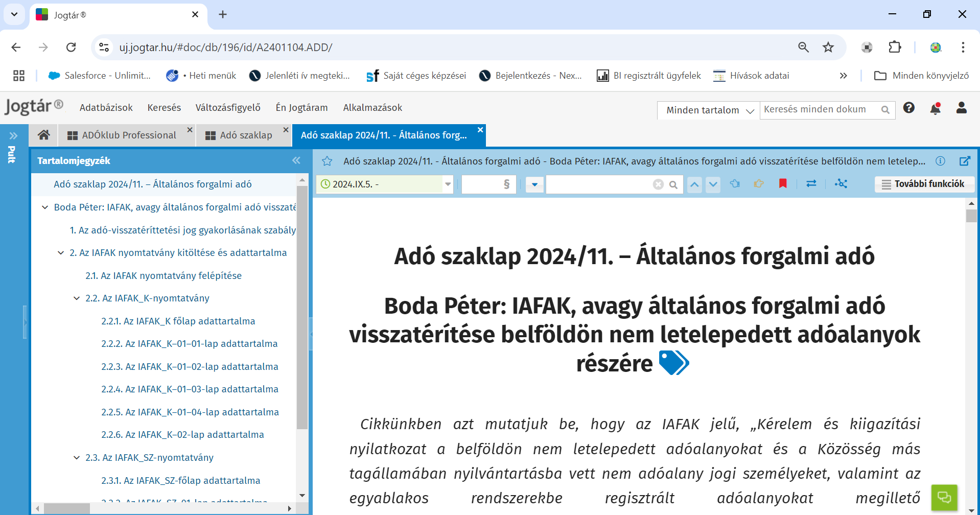Click the compare versions arrows icon

(811, 184)
